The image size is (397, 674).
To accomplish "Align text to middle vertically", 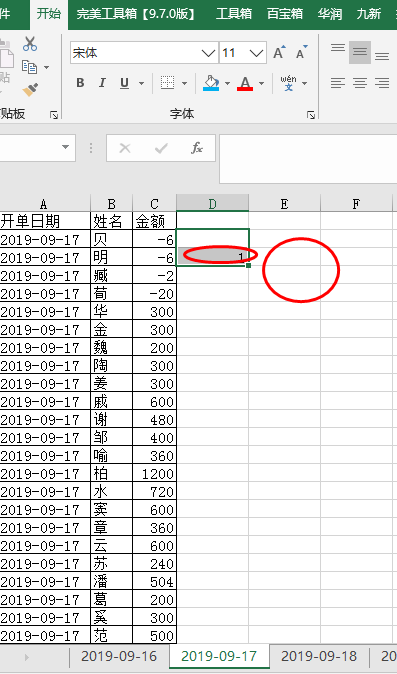I will (x=360, y=52).
